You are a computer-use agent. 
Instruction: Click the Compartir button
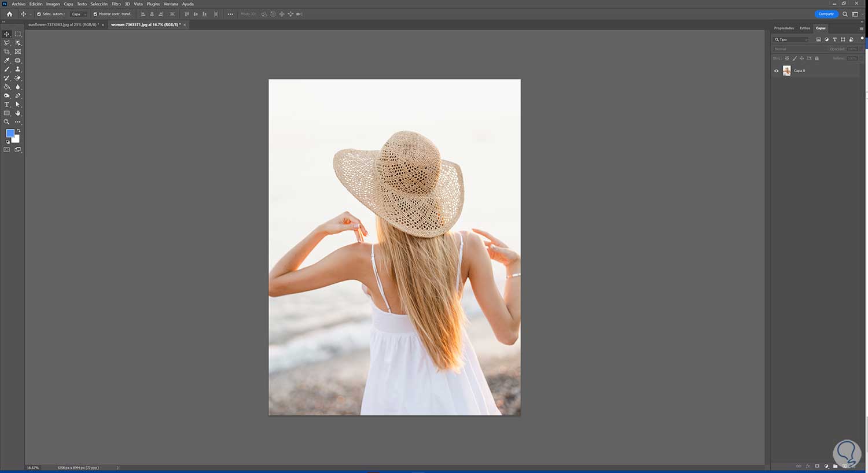826,14
